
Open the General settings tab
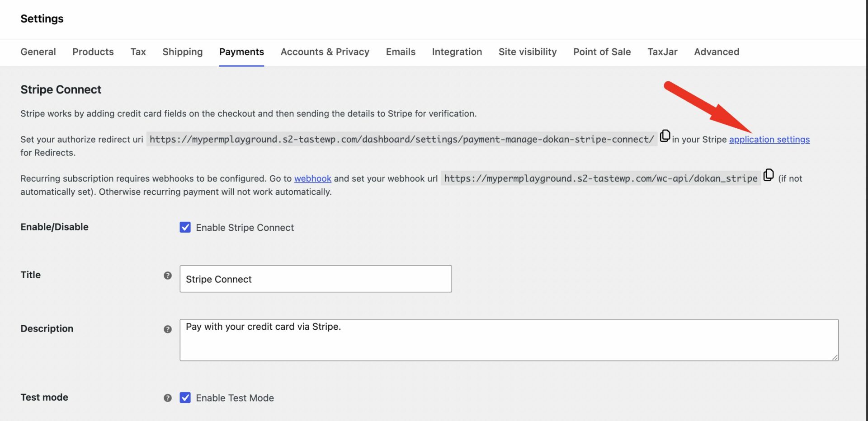(38, 52)
